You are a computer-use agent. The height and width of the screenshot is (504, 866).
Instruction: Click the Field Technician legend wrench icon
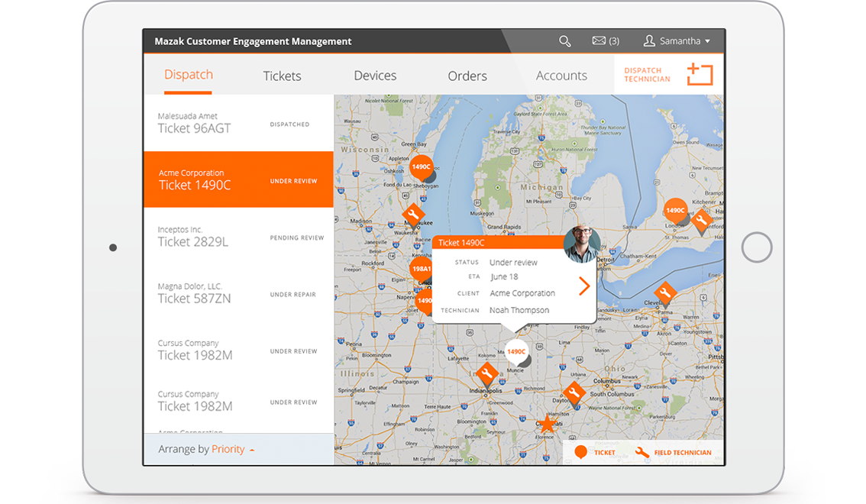[641, 453]
